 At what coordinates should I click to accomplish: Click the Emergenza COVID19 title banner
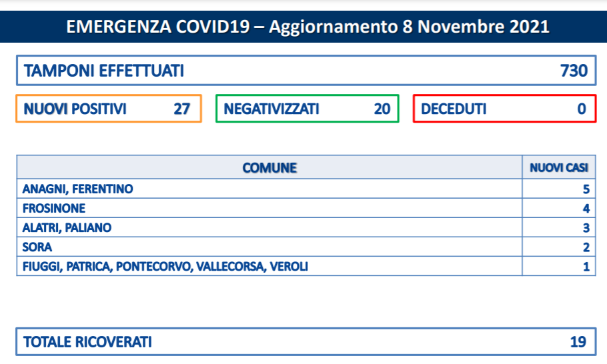point(303,26)
